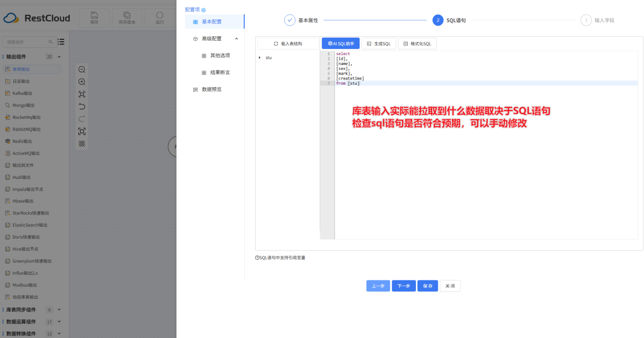Image resolution: width=644 pixels, height=338 pixels.
Task: Expand the 库表同步组件 group
Action: tap(59, 309)
